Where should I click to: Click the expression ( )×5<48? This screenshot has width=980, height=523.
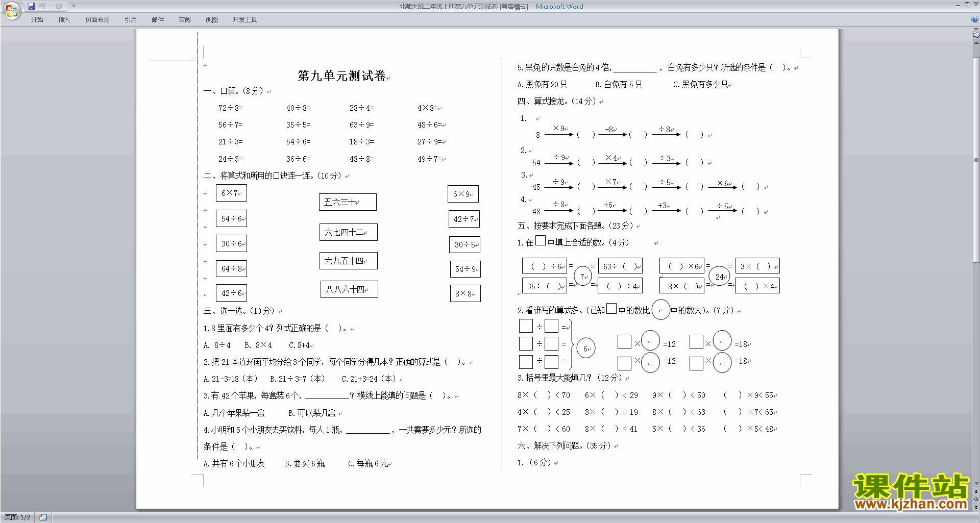(748, 429)
